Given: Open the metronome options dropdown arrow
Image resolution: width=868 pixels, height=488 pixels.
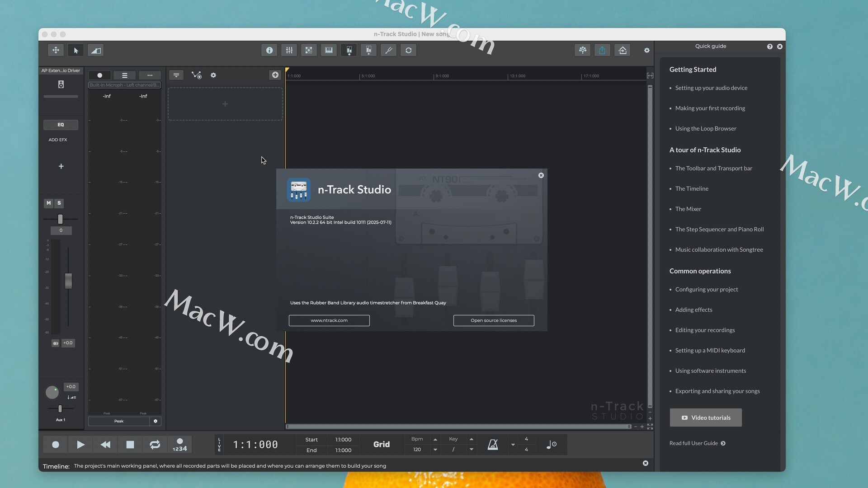Looking at the screenshot, I should (x=513, y=445).
